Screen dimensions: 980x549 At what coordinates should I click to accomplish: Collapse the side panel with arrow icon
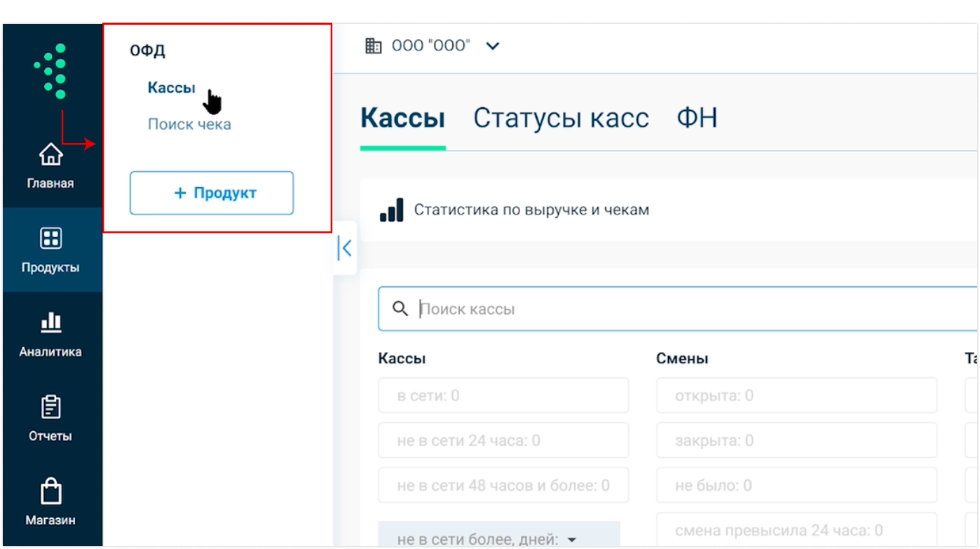click(x=344, y=248)
